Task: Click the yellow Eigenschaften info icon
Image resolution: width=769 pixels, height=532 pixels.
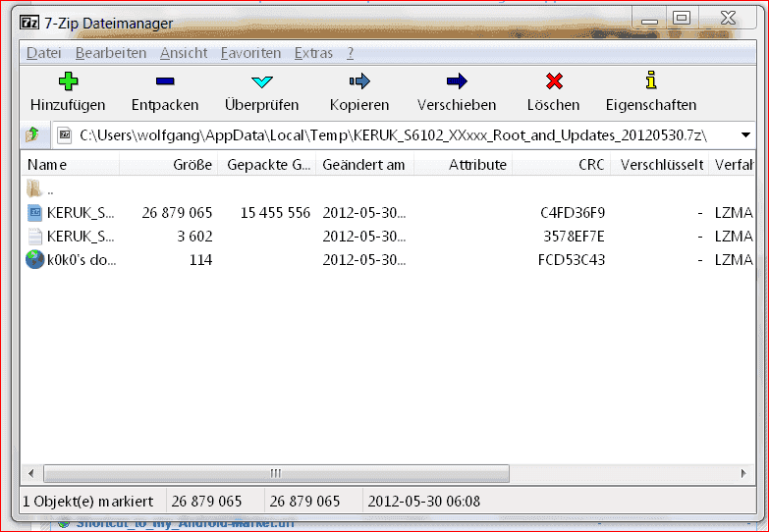Action: point(651,80)
